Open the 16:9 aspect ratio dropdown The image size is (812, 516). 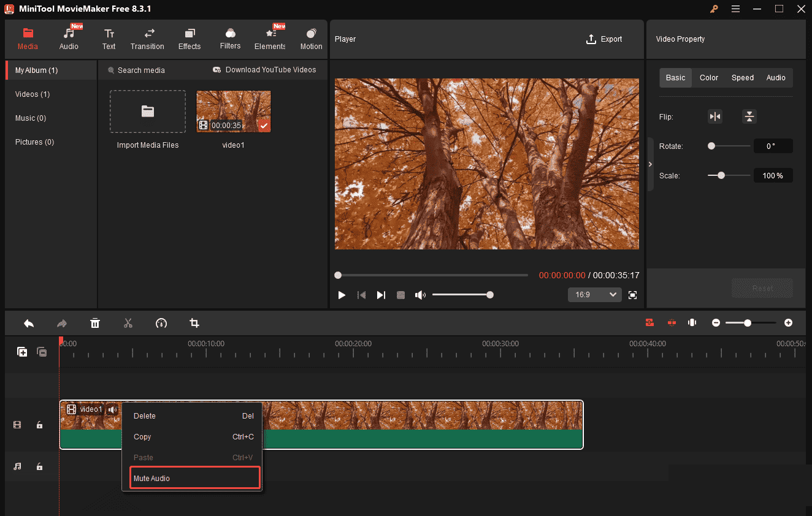pos(594,295)
